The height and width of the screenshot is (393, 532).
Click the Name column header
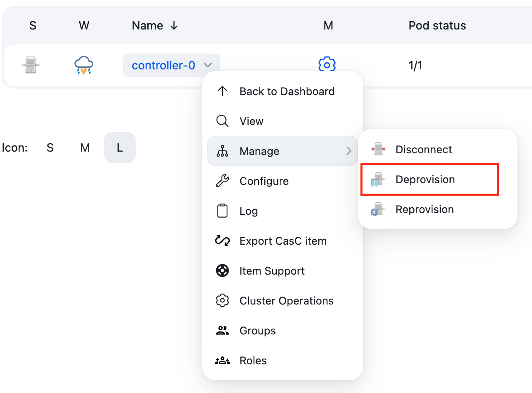click(x=147, y=26)
